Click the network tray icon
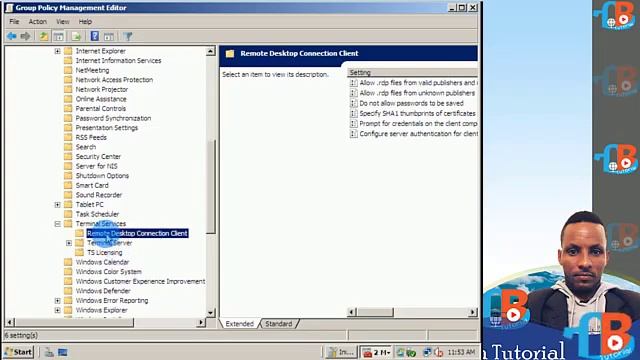This screenshot has width=640, height=360. [427, 352]
